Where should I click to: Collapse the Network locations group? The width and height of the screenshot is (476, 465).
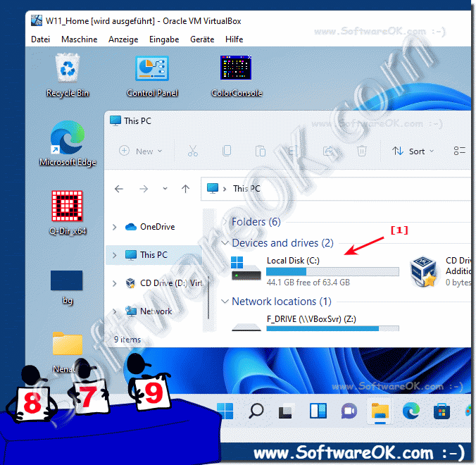(x=225, y=302)
